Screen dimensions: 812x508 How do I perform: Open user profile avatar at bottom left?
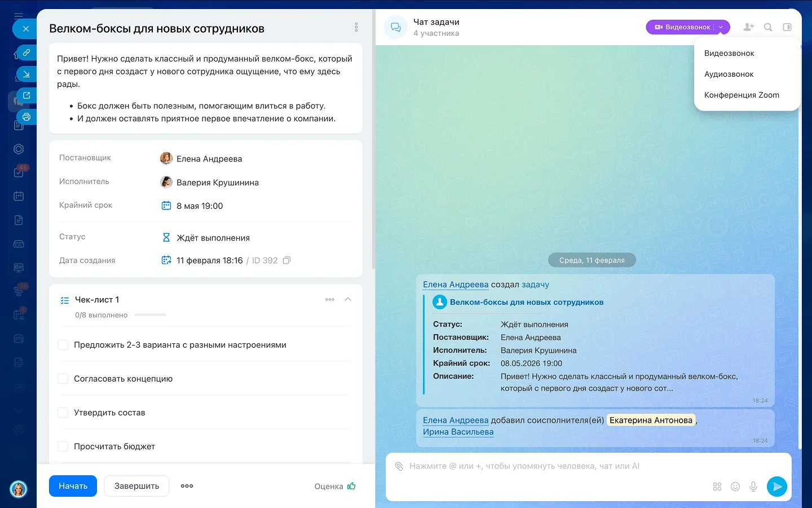19,489
